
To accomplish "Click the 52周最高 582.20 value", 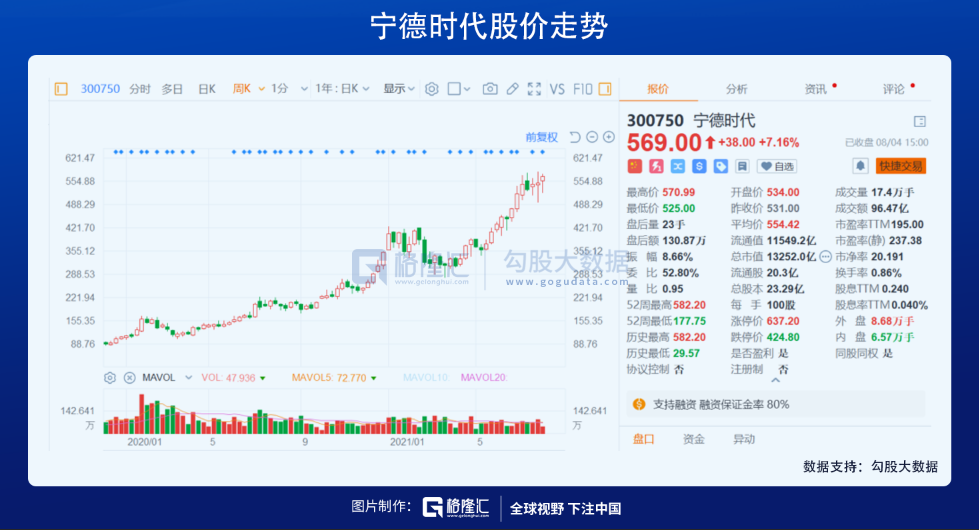I will [x=689, y=305].
